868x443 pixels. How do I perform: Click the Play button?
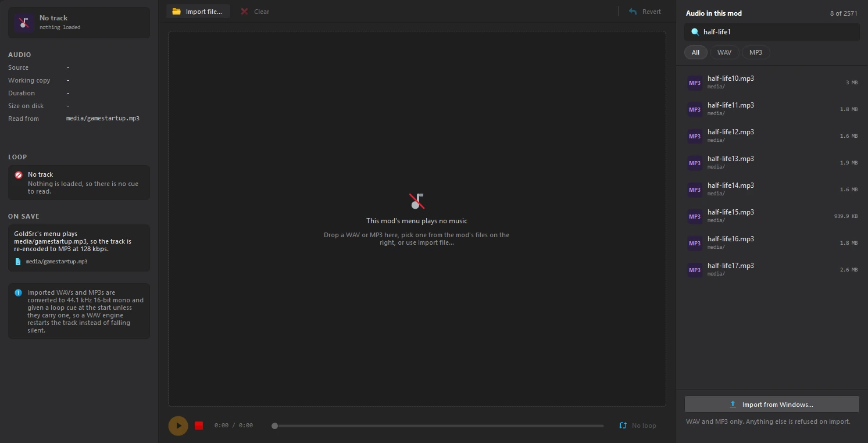pos(178,426)
